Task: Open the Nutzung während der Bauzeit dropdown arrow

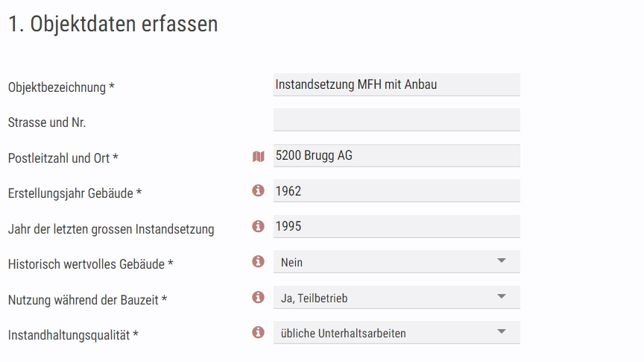Action: [x=501, y=296]
